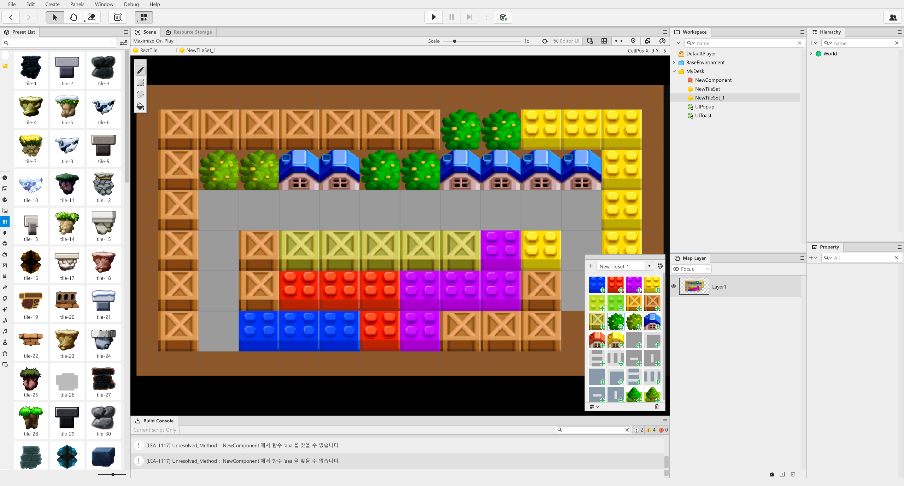Toggle Maximize On Play option
Screen dimensions: 904x486
point(153,42)
